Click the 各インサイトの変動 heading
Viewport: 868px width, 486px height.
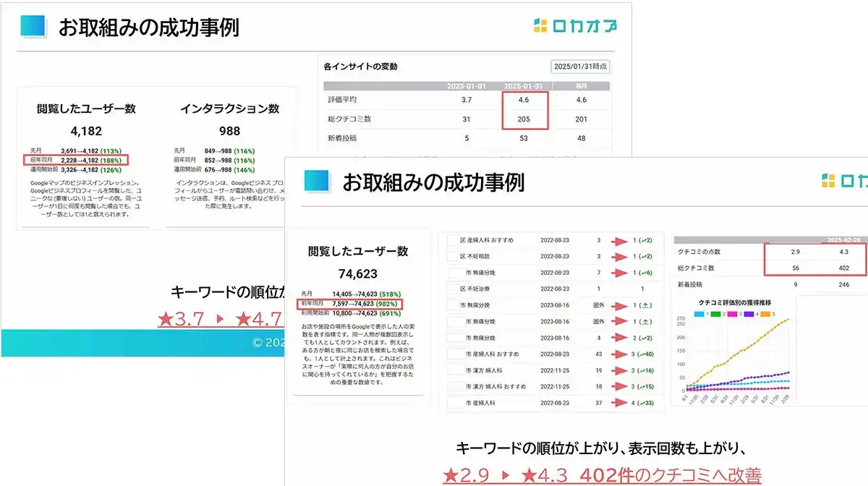[360, 67]
